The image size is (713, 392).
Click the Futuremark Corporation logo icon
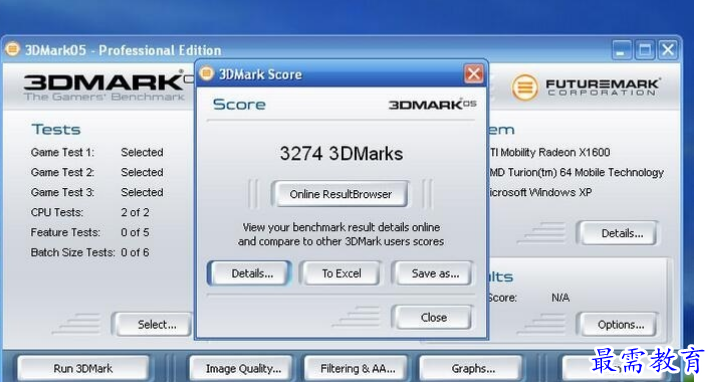click(525, 87)
